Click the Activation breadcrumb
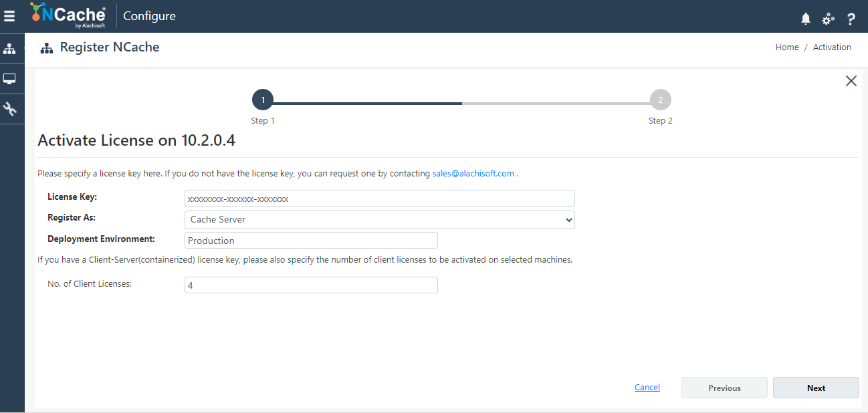The image size is (868, 413). (832, 47)
